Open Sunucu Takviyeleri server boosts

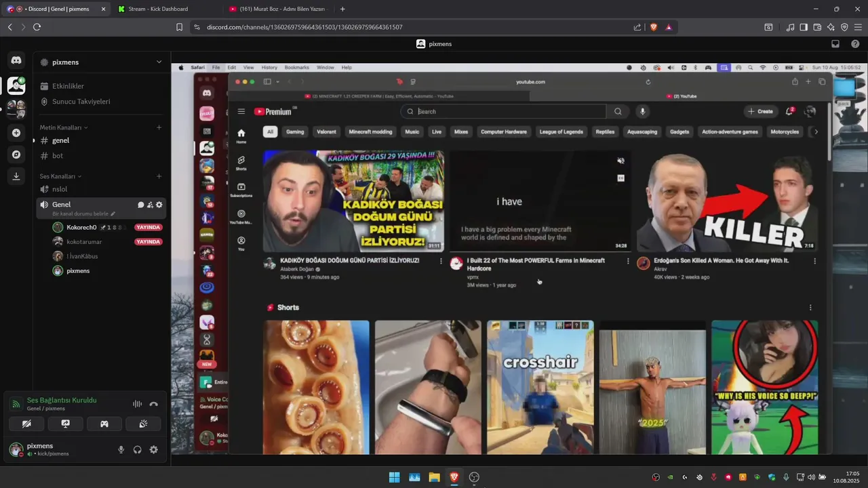pos(101,102)
